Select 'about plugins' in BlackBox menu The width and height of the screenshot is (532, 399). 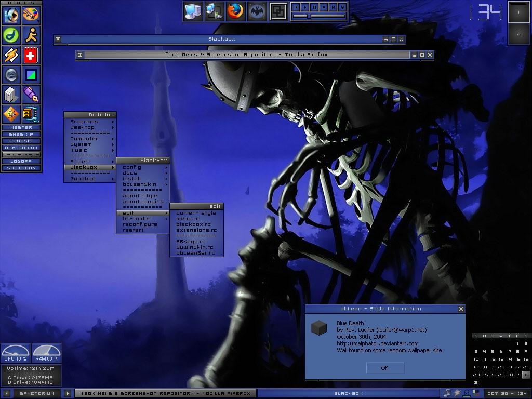(143, 202)
